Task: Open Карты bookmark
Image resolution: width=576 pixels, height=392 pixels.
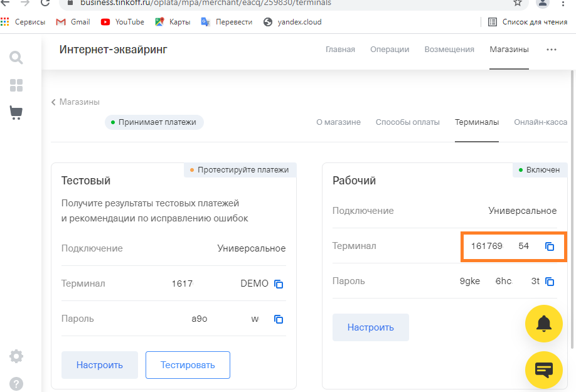Action: [x=173, y=22]
